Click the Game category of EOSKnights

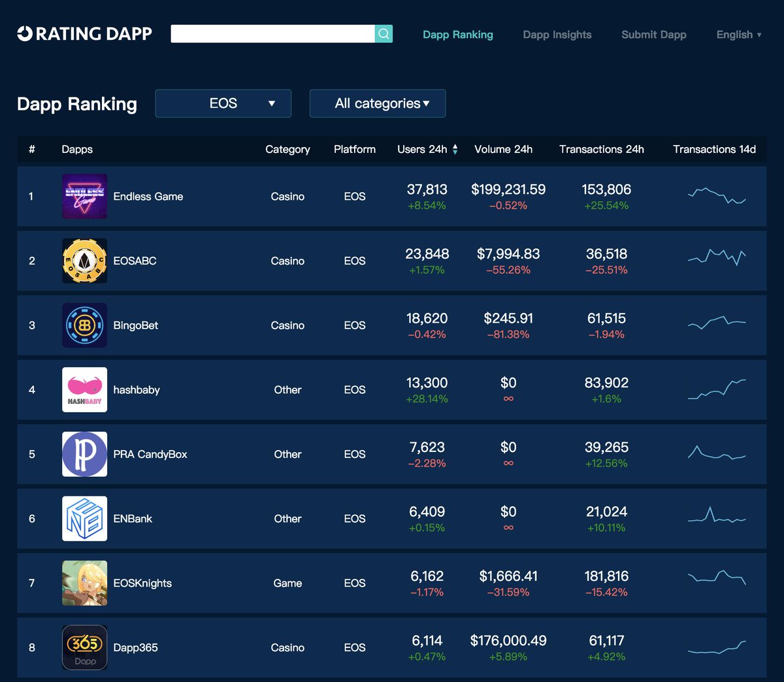[x=287, y=583]
